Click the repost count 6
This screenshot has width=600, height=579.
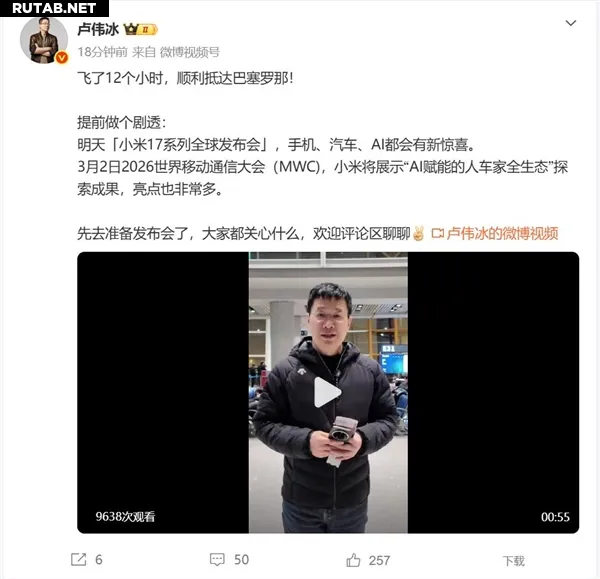[99, 560]
